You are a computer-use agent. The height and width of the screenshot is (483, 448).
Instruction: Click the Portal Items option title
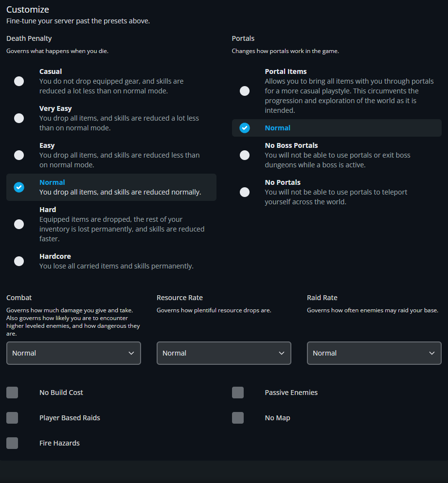pyautogui.click(x=286, y=72)
